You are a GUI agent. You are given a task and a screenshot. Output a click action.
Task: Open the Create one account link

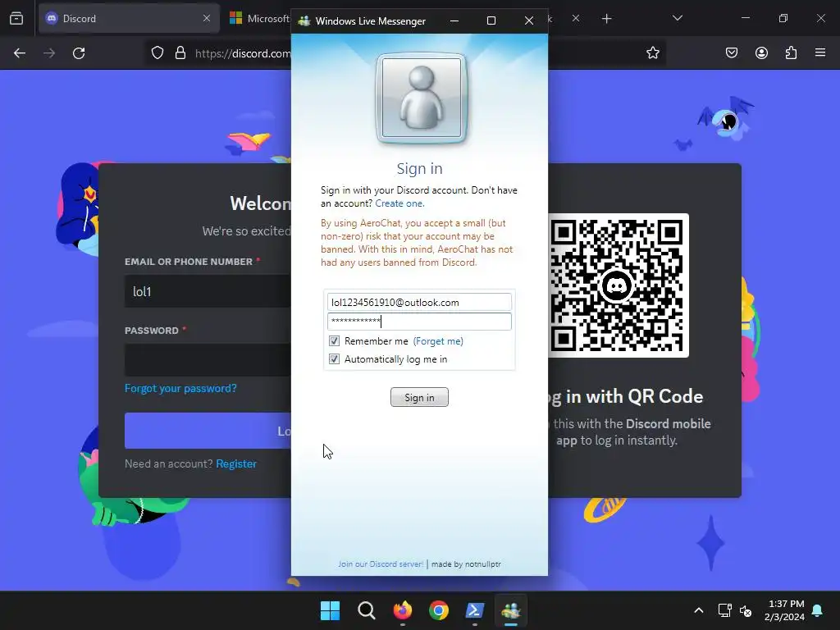coord(399,203)
